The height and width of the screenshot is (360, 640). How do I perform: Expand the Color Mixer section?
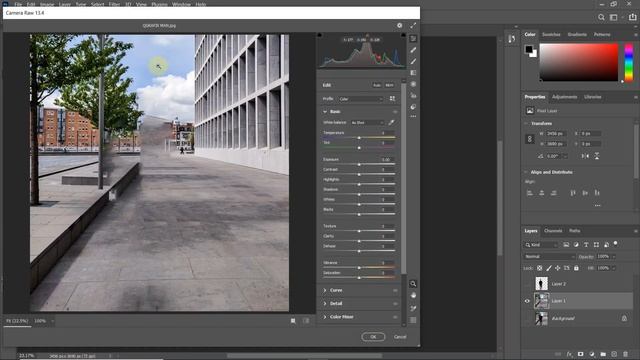tap(325, 317)
